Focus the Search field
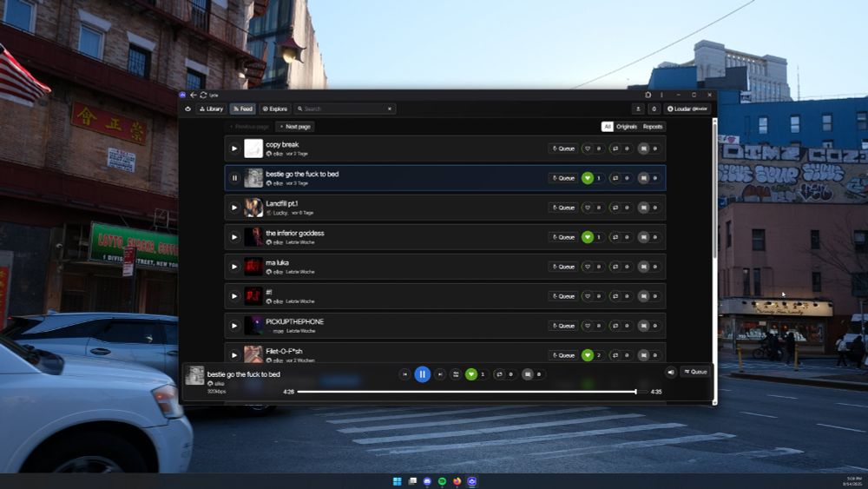This screenshot has height=489, width=868. 343,109
